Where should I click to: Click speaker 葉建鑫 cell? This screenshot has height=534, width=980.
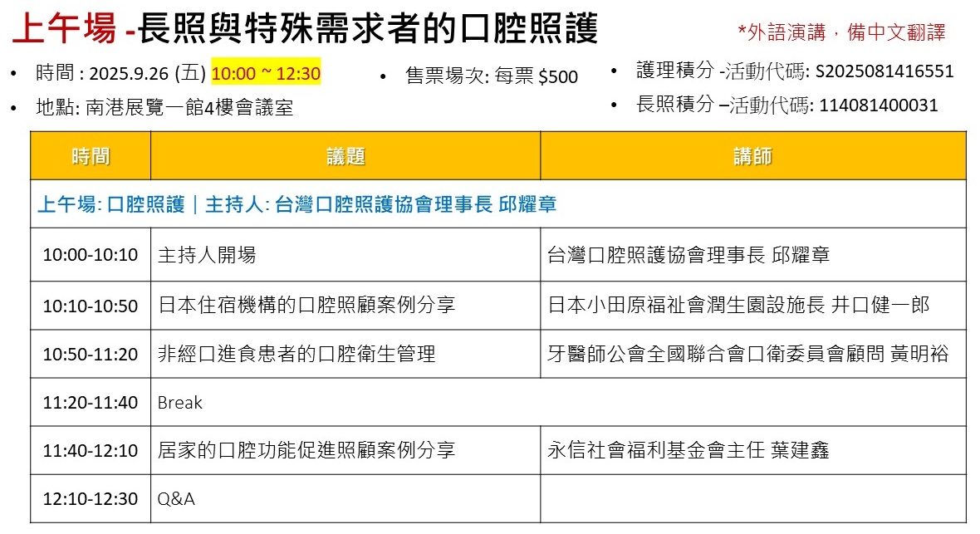point(688,451)
